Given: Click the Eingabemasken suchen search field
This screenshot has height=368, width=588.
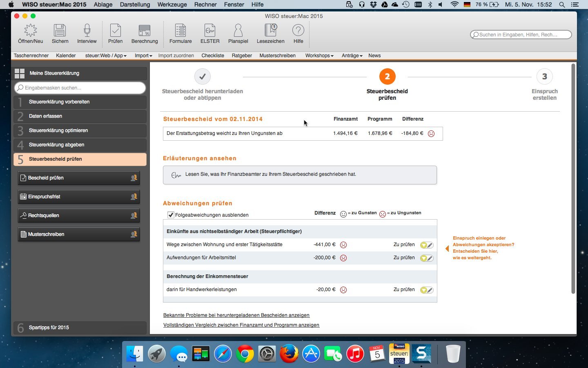Looking at the screenshot, I should pos(80,88).
